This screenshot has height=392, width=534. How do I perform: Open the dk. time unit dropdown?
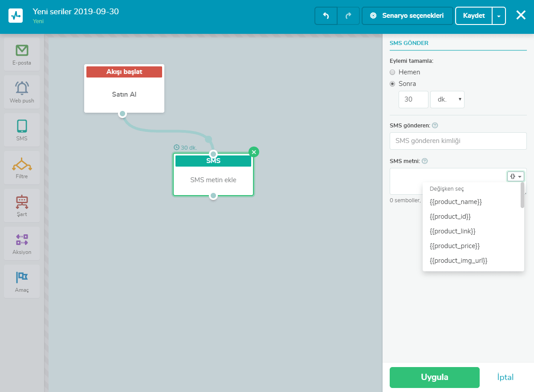(x=447, y=99)
